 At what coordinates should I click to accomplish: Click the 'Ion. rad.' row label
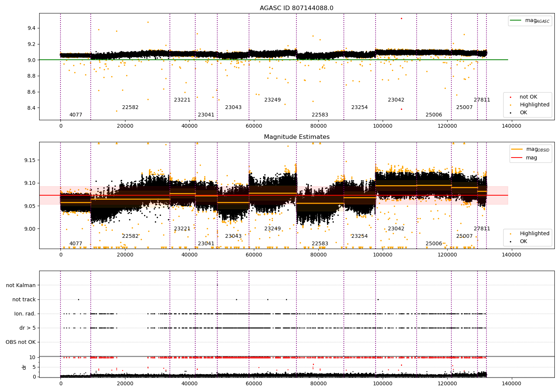tap(25, 314)
